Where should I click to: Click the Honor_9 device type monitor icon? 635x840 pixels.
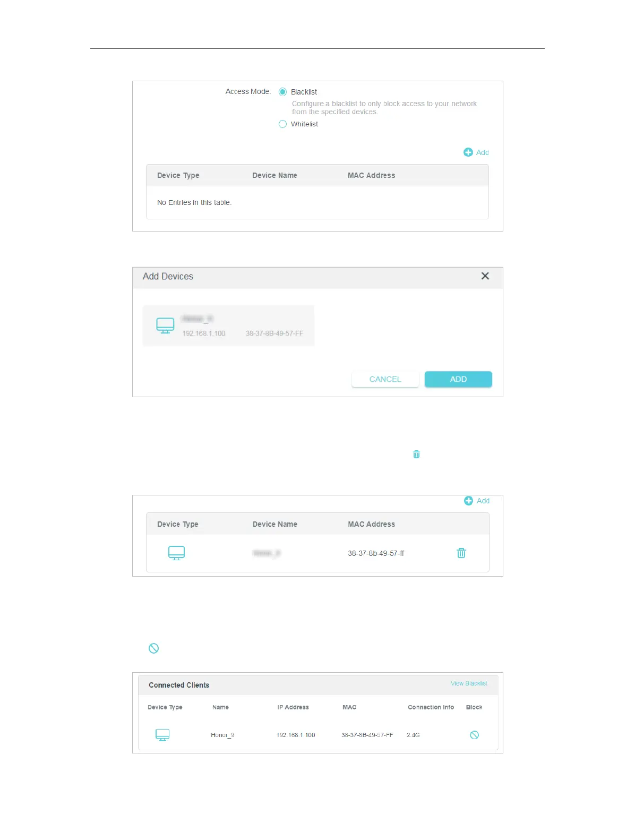tap(162, 735)
